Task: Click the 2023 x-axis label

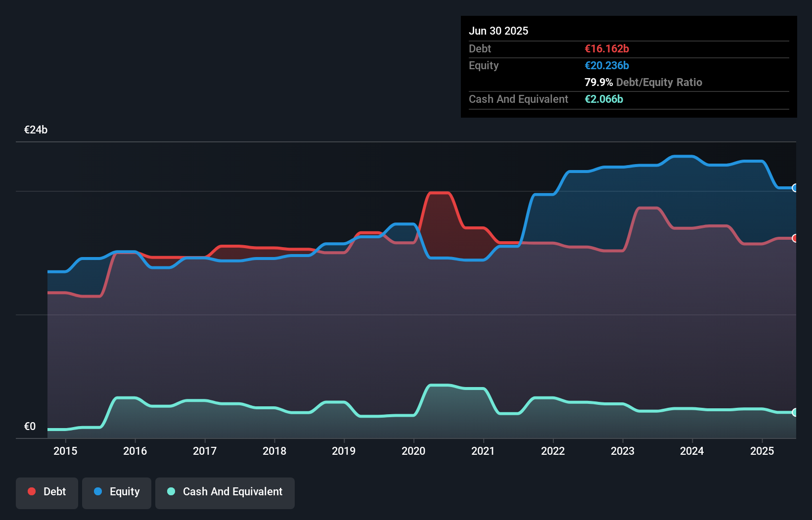Action: 623,451
